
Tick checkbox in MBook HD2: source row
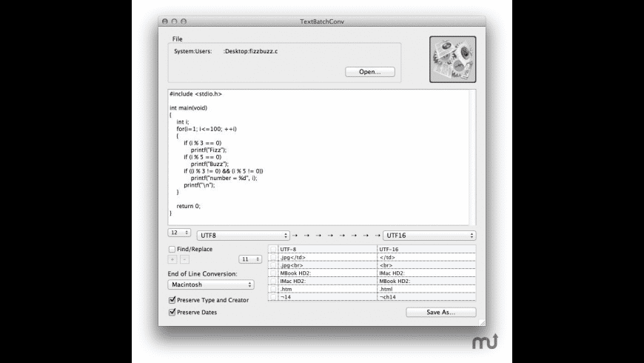click(273, 273)
